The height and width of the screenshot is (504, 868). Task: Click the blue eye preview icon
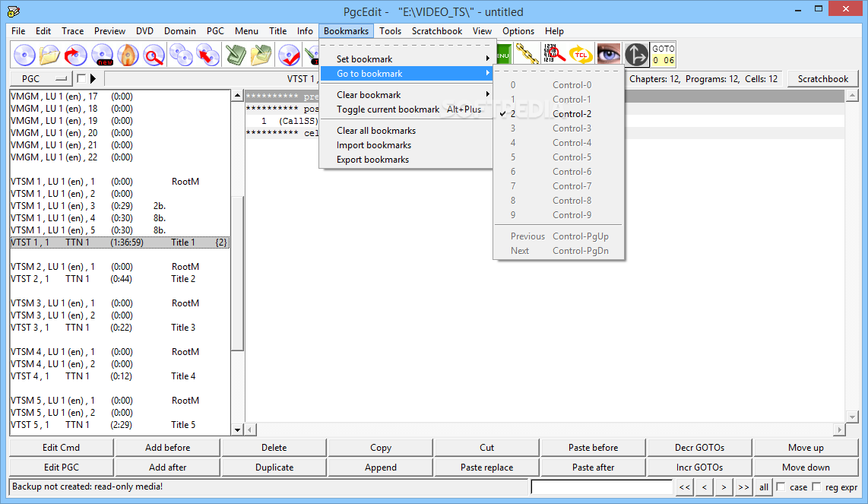point(608,54)
